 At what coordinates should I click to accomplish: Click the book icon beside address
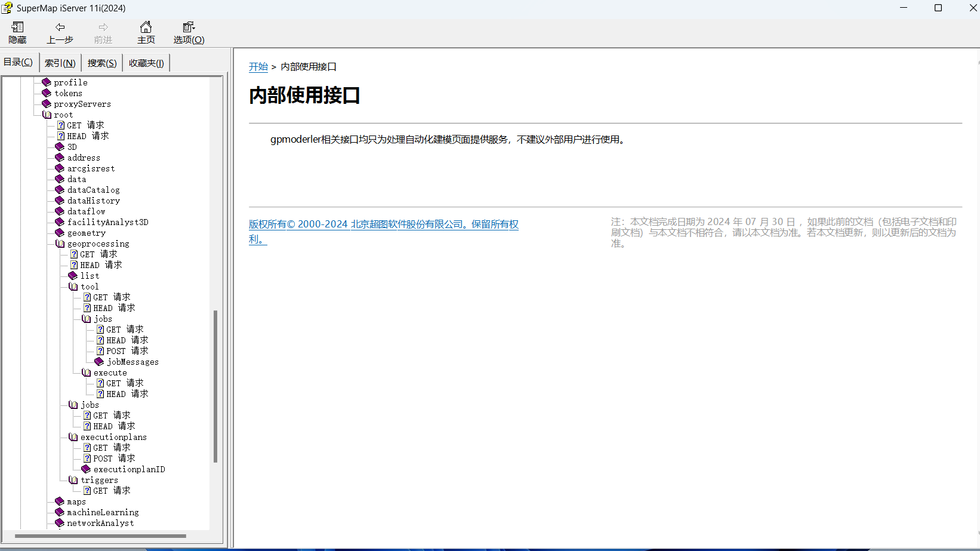coord(60,158)
